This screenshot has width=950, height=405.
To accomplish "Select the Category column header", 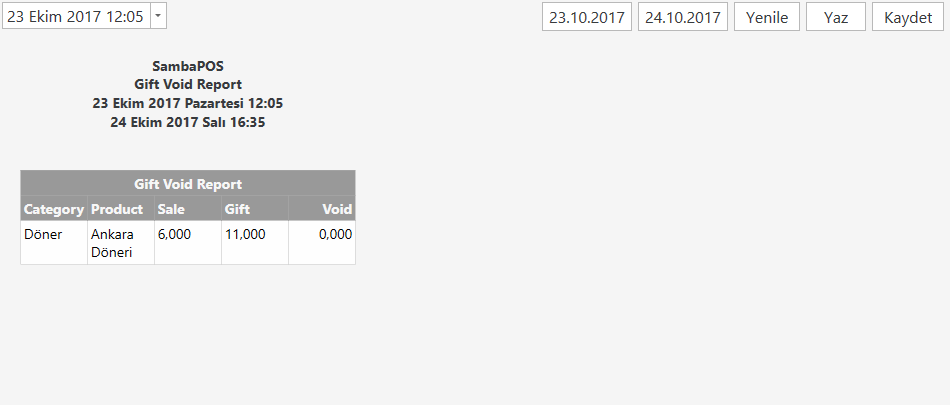I will coord(54,209).
